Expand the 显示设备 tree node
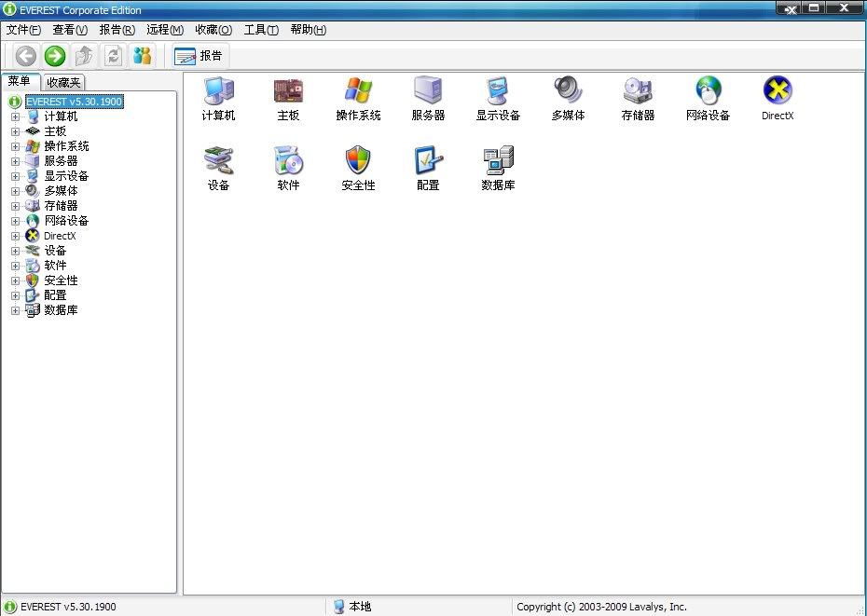This screenshot has height=616, width=867. tap(15, 176)
